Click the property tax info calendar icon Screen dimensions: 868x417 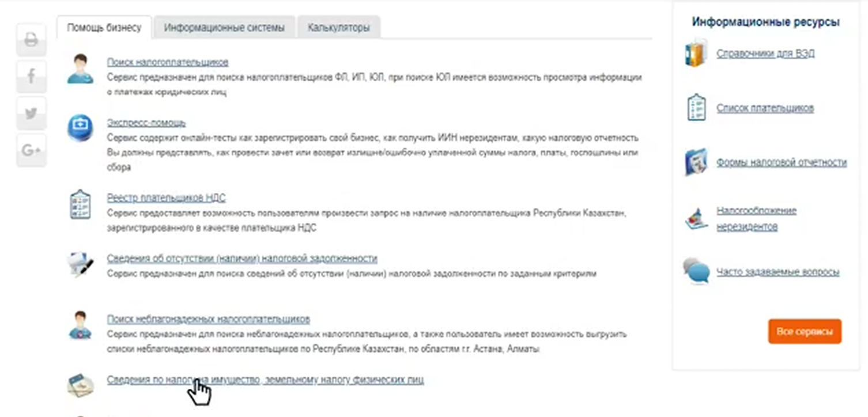pos(80,385)
